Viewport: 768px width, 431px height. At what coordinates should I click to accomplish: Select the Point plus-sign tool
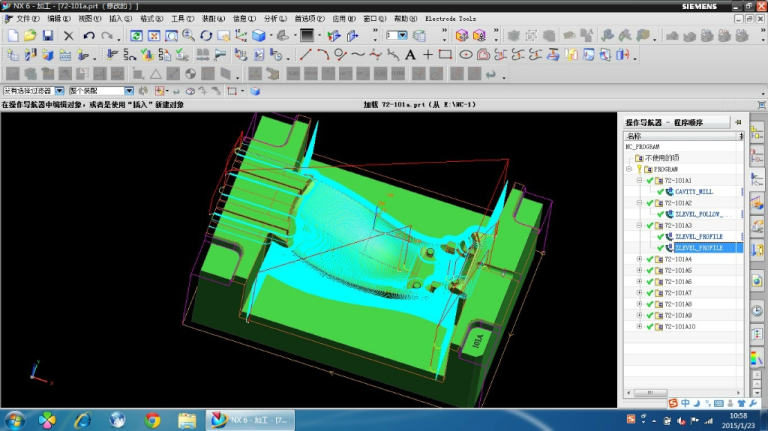428,55
